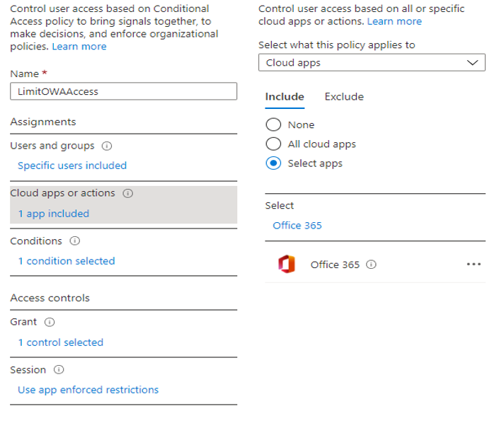Click info icon beside Grant
The width and height of the screenshot is (504, 428).
(50, 322)
